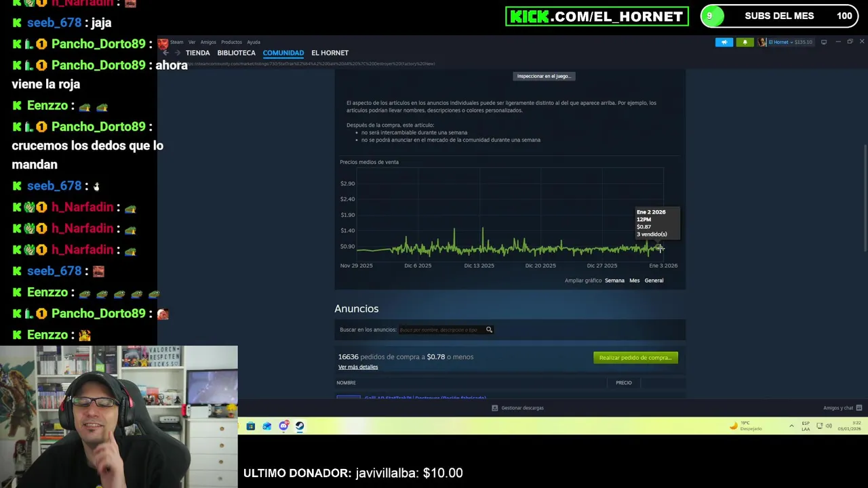The image size is (868, 488).
Task: Click the SUBS DEL MES progress bar
Action: click(x=779, y=16)
